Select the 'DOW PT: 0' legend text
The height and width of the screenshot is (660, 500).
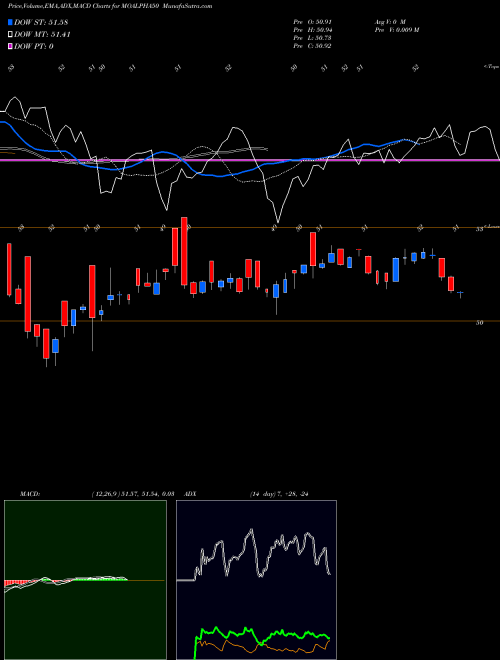34,47
